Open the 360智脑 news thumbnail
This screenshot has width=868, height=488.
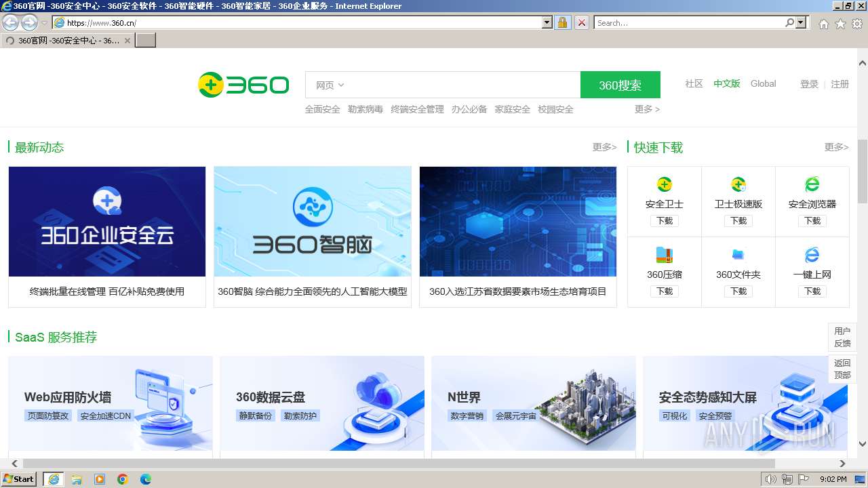click(313, 222)
